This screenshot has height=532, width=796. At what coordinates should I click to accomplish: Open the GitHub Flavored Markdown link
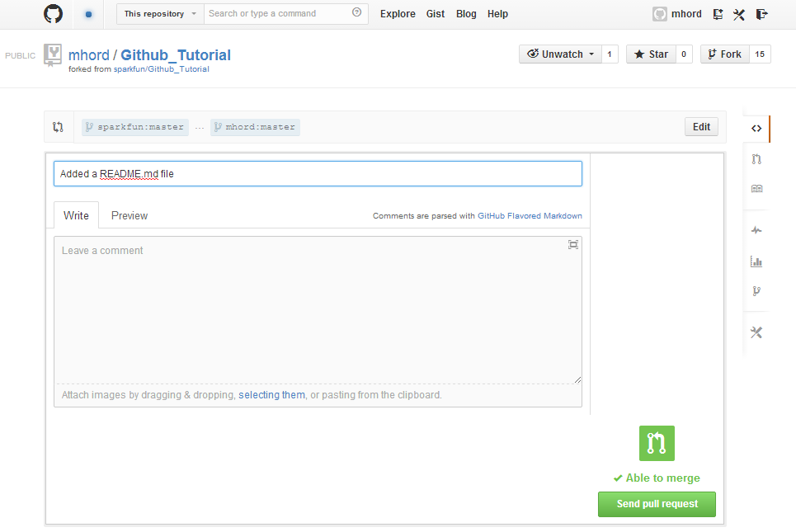[x=530, y=216]
